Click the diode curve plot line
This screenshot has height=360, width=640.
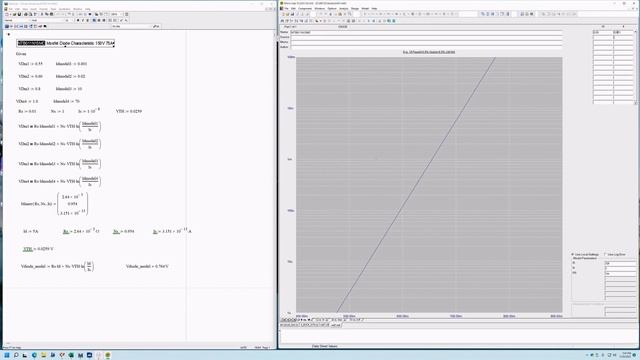pos(416,184)
